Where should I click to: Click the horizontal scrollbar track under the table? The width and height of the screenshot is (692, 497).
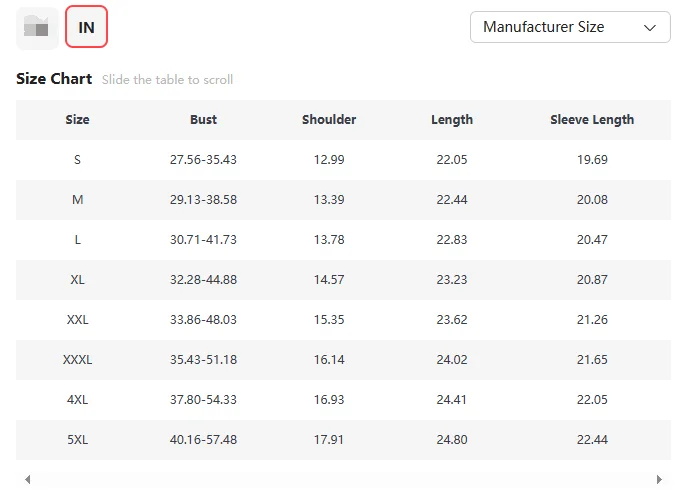(x=343, y=480)
